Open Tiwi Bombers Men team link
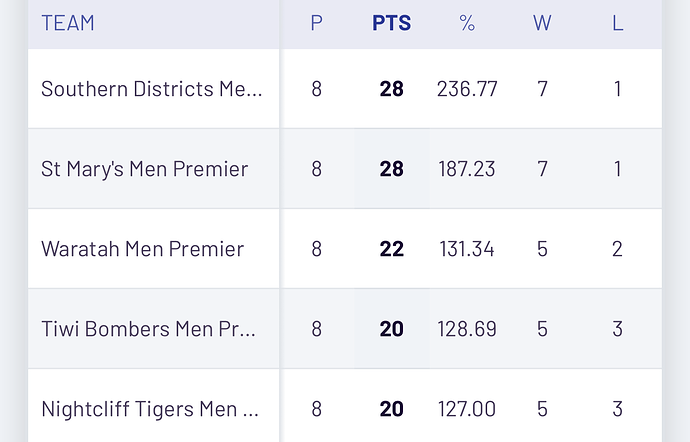This screenshot has height=442, width=690. click(148, 329)
